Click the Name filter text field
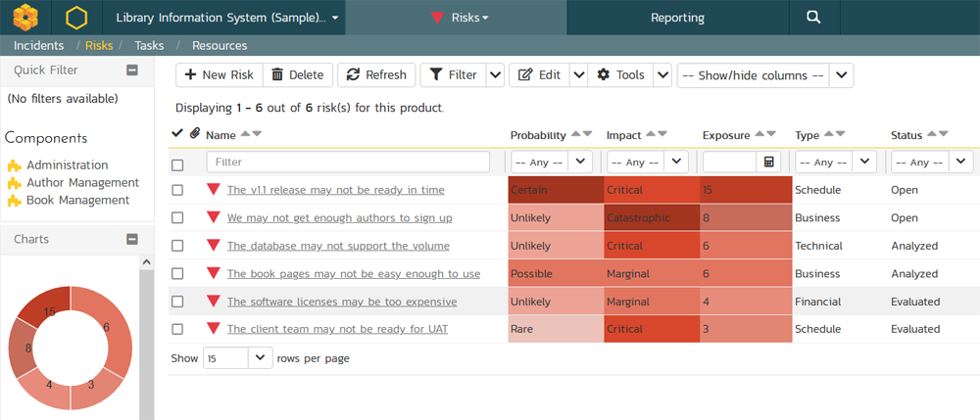This screenshot has height=420, width=980. pyautogui.click(x=348, y=162)
